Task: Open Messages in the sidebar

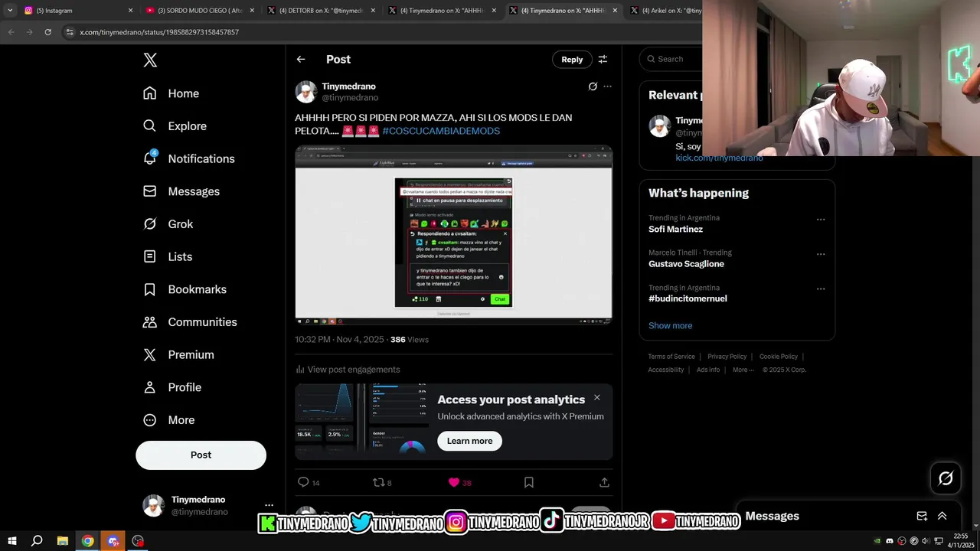Action: 181,191
